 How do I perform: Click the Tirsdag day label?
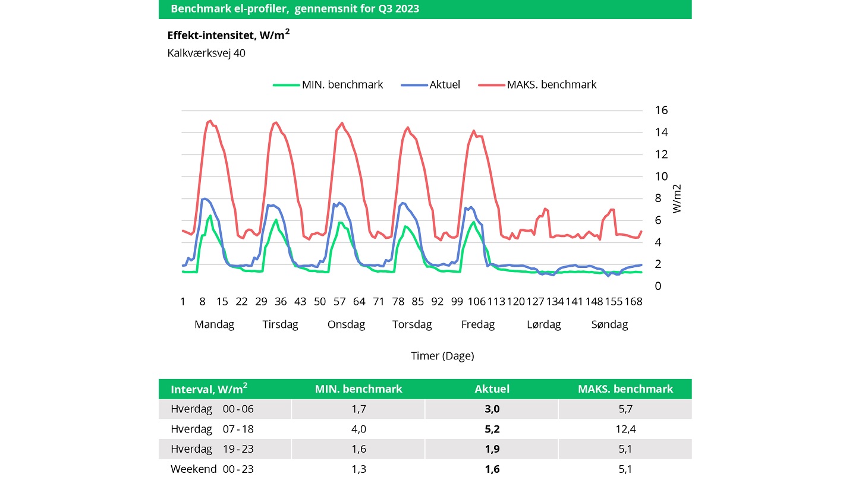pos(281,325)
